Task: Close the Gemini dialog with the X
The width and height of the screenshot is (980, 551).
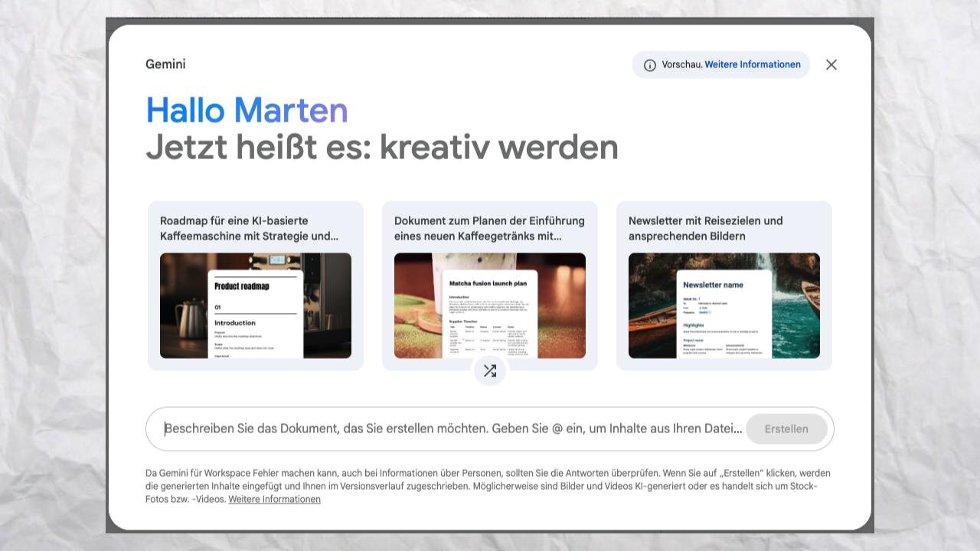Action: click(831, 65)
